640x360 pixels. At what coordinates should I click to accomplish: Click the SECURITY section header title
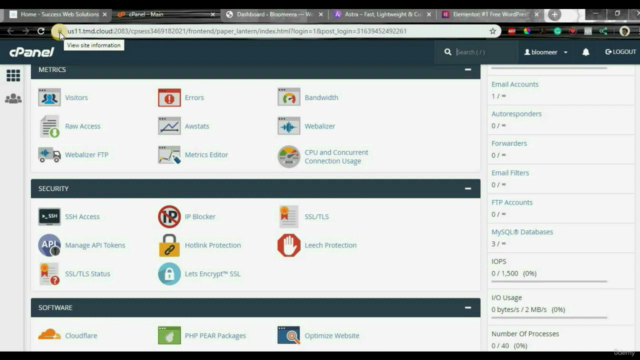(x=53, y=189)
